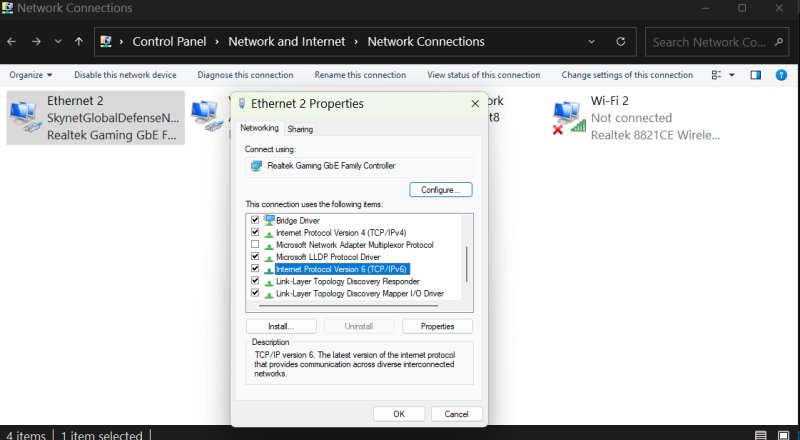Switch to the Sharing tab
The width and height of the screenshot is (800, 440).
(300, 129)
